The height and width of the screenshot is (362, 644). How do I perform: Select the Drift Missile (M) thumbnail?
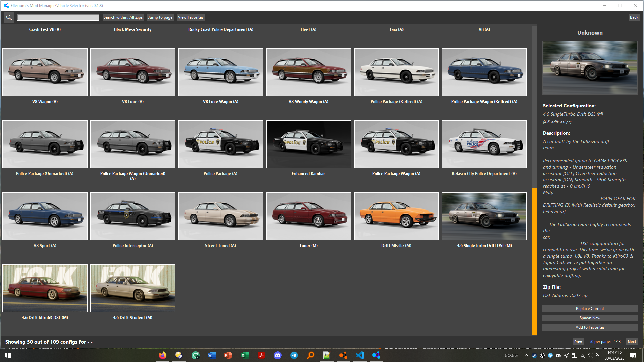tap(396, 216)
